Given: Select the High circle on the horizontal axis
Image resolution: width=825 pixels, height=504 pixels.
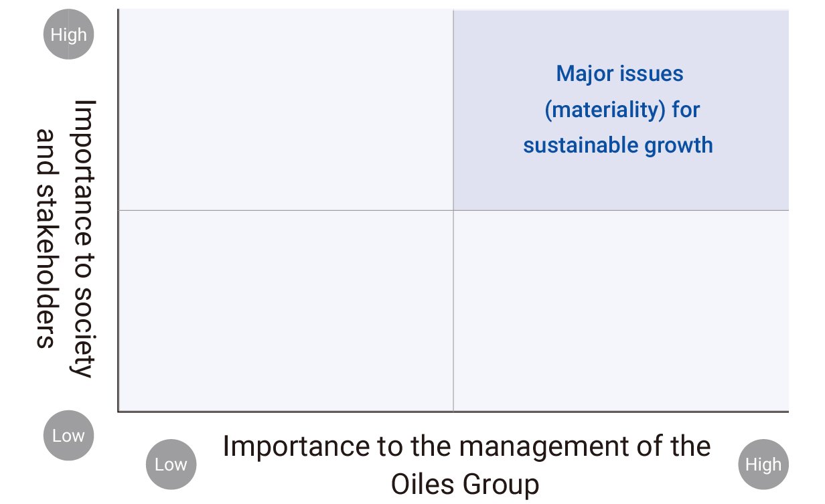Looking at the screenshot, I should [763, 465].
